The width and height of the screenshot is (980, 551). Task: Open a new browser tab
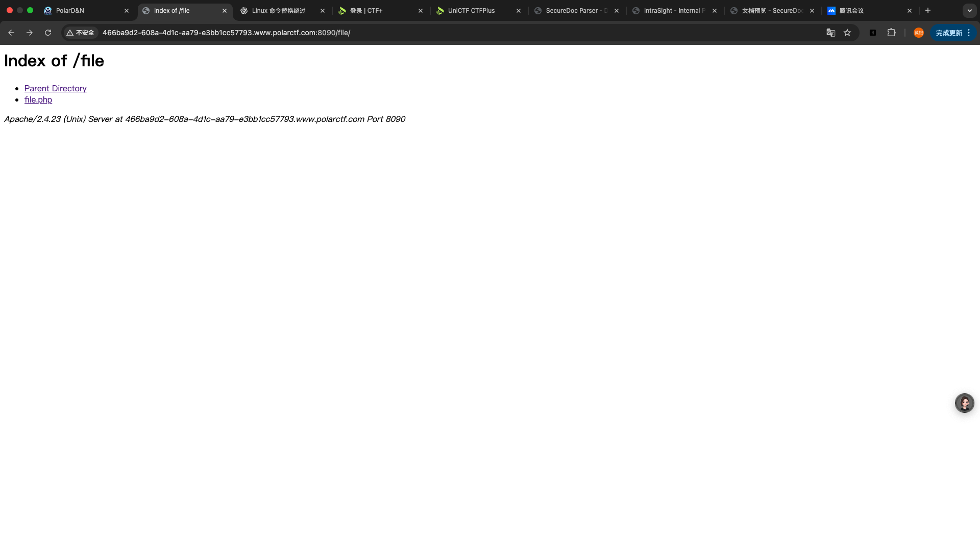pyautogui.click(x=928, y=10)
